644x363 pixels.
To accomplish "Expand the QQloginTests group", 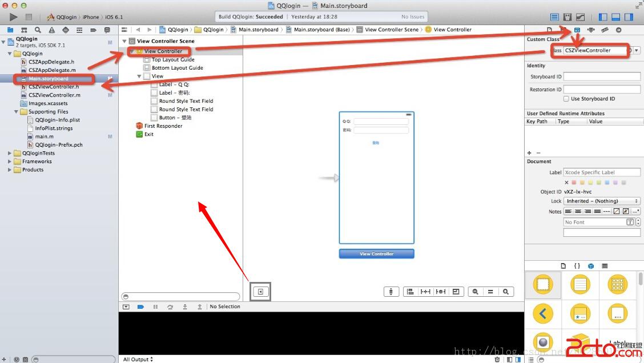I will pos(10,153).
